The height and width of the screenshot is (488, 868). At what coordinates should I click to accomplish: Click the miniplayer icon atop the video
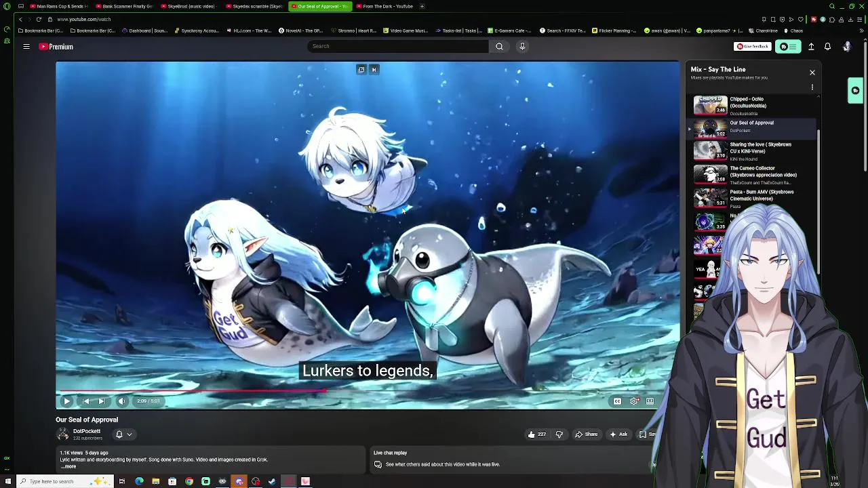pyautogui.click(x=361, y=69)
